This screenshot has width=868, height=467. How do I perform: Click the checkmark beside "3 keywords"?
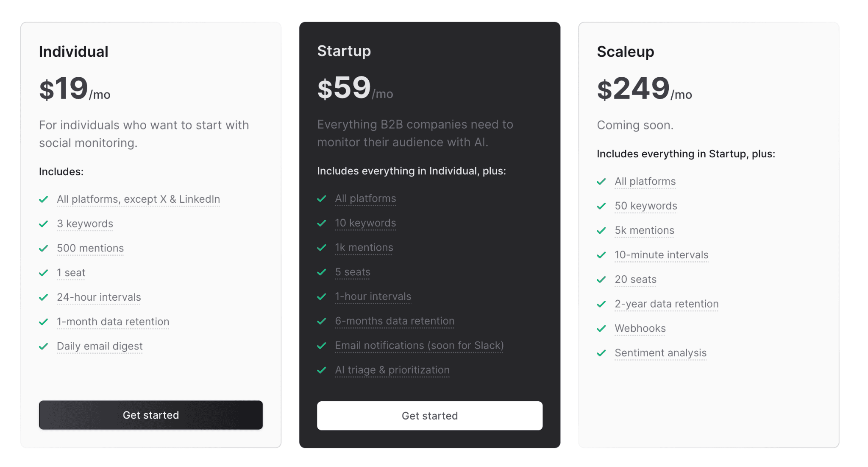(x=44, y=224)
